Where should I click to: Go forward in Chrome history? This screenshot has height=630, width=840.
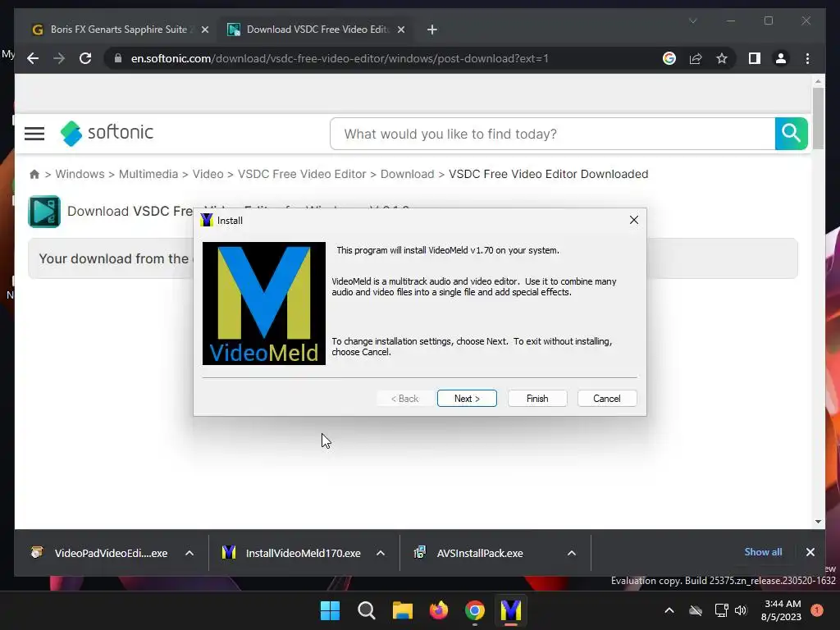pos(59,58)
